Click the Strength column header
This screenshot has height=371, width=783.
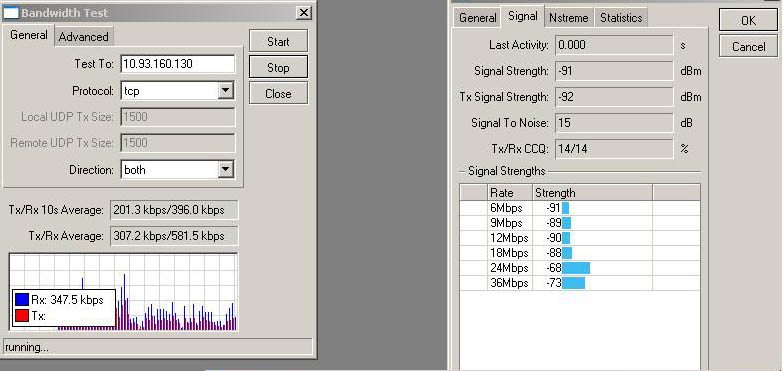tap(592, 193)
